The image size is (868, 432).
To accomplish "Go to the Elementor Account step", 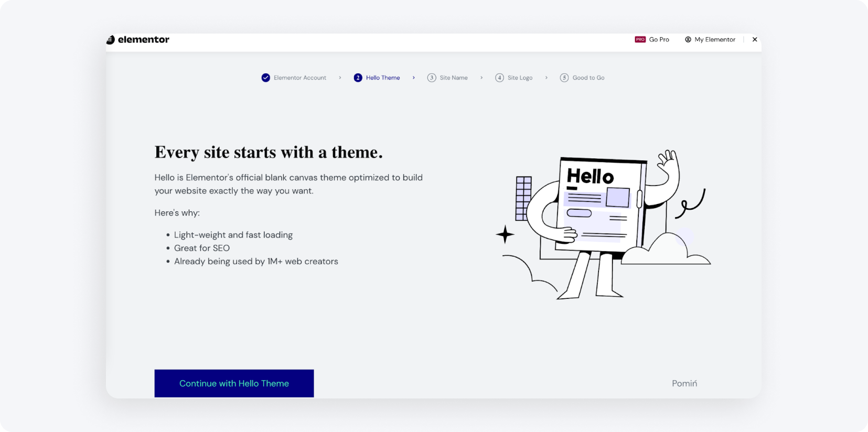I will click(x=300, y=78).
